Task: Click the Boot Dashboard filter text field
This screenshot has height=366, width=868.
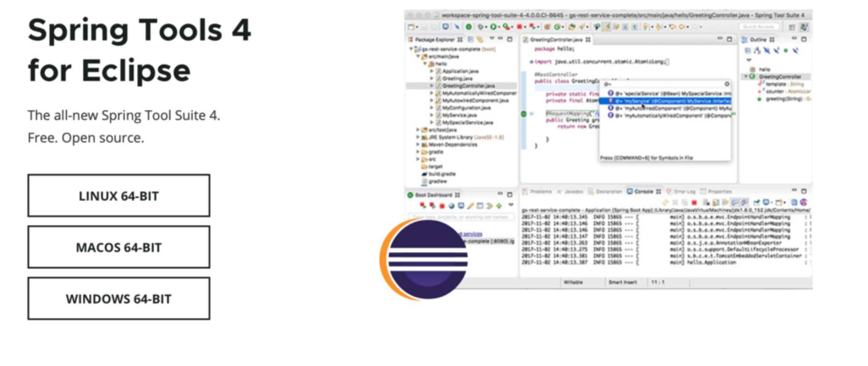Action: (x=461, y=217)
